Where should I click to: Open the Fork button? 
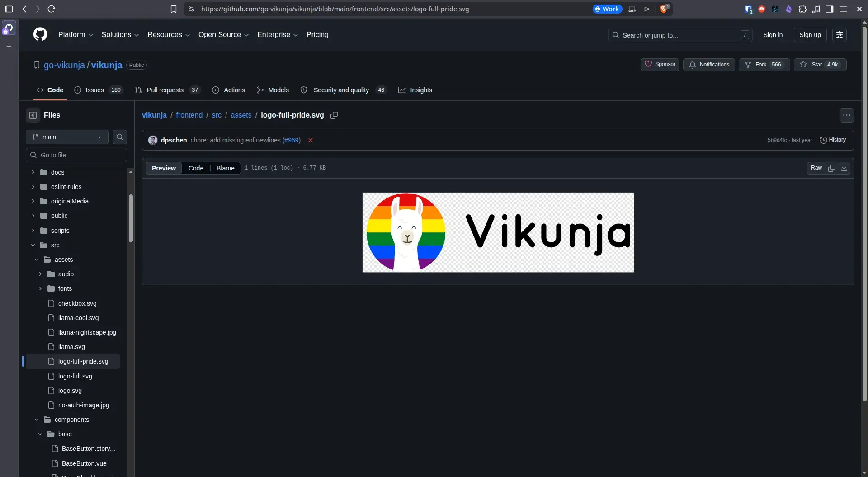(x=764, y=65)
